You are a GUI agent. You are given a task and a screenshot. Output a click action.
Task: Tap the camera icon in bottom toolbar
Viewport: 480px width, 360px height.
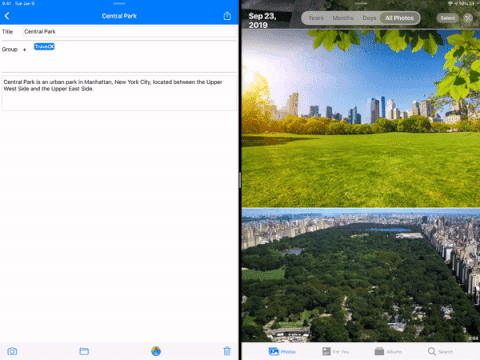point(12,351)
